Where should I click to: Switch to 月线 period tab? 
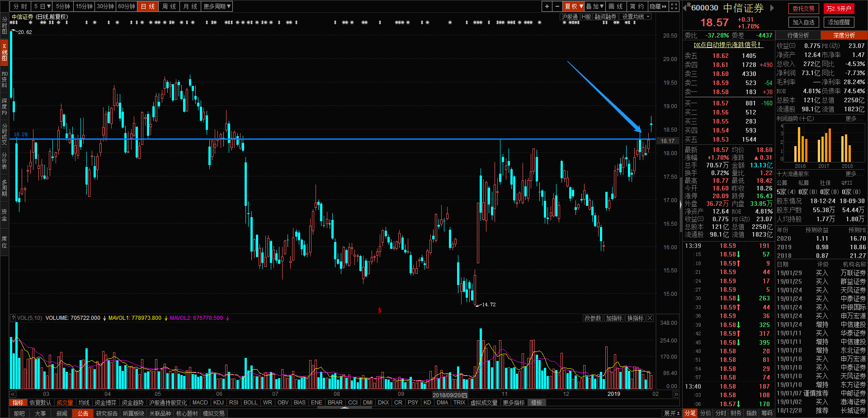point(190,6)
